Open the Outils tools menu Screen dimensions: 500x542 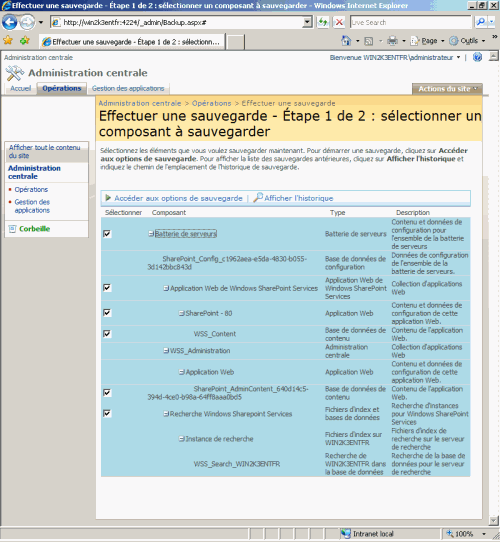[x=467, y=41]
